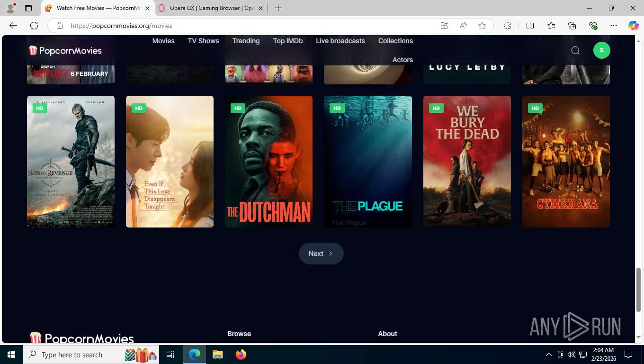Open Lucy Letby poster in top row
This screenshot has height=364, width=644.
pyautogui.click(x=467, y=74)
